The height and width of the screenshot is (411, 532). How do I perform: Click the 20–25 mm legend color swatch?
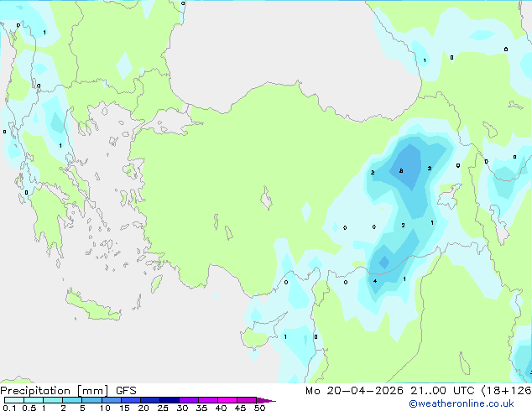tap(149, 400)
